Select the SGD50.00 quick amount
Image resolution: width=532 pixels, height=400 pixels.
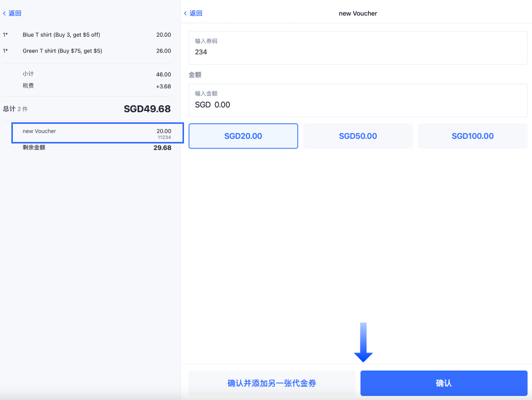(358, 136)
